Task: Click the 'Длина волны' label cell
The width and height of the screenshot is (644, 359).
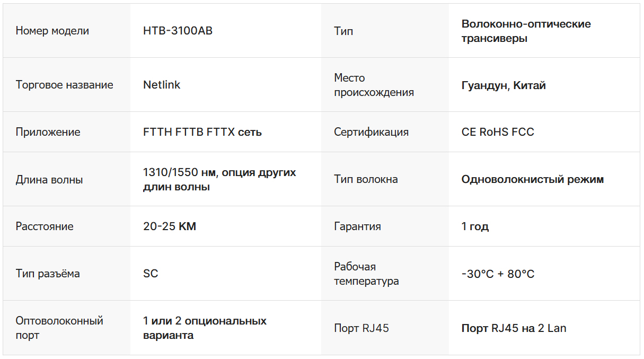Action: (49, 180)
